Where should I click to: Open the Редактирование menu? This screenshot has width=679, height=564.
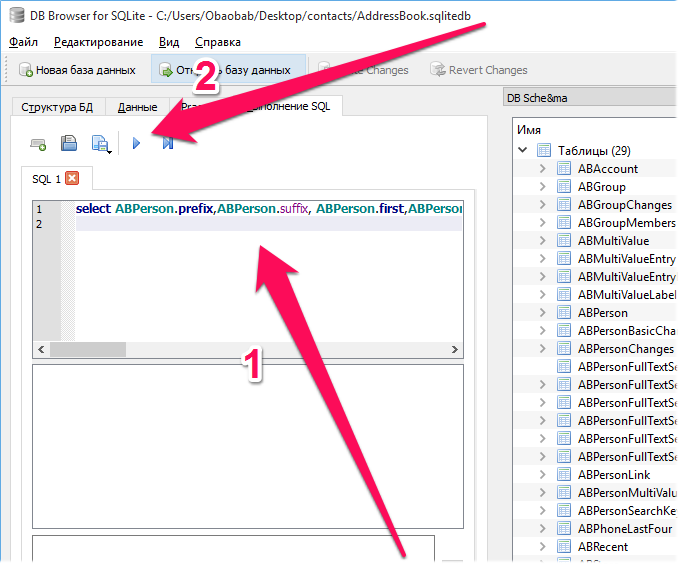pyautogui.click(x=98, y=42)
